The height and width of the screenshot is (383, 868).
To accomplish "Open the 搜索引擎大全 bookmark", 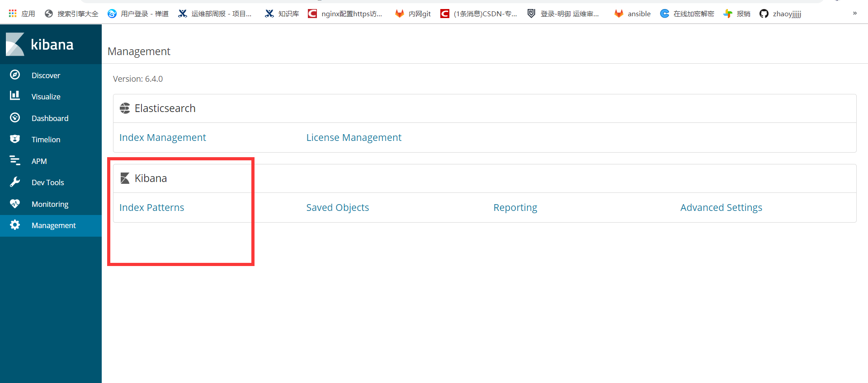I will click(x=71, y=14).
